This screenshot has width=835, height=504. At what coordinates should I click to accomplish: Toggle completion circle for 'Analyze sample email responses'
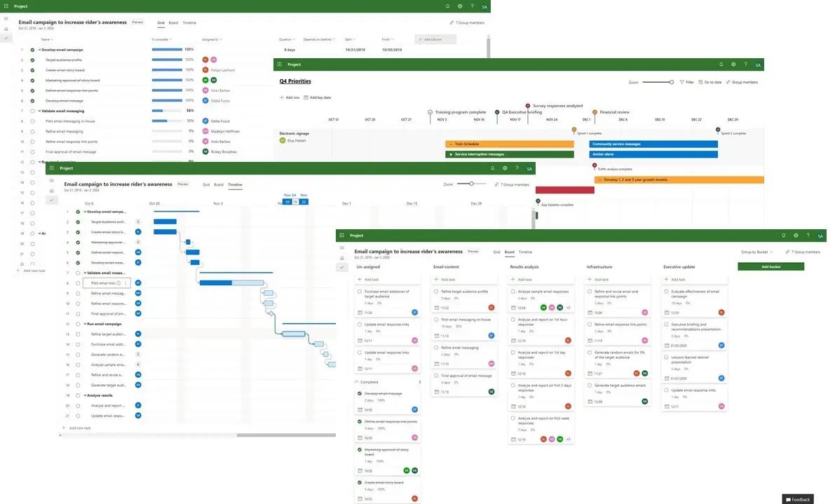pos(513,292)
